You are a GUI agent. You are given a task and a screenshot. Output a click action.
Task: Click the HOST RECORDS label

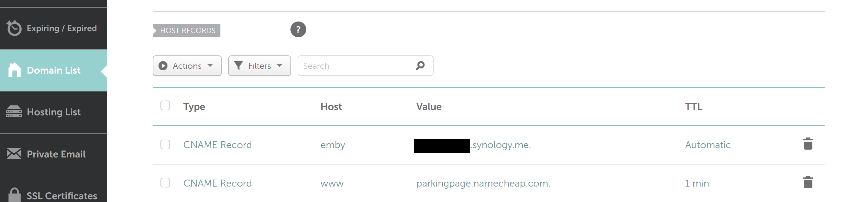187,31
